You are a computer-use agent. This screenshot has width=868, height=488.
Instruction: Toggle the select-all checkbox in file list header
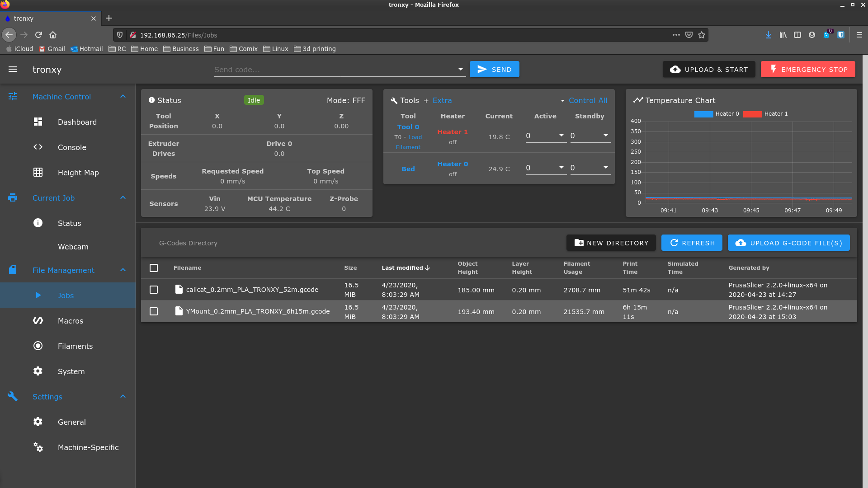(154, 267)
